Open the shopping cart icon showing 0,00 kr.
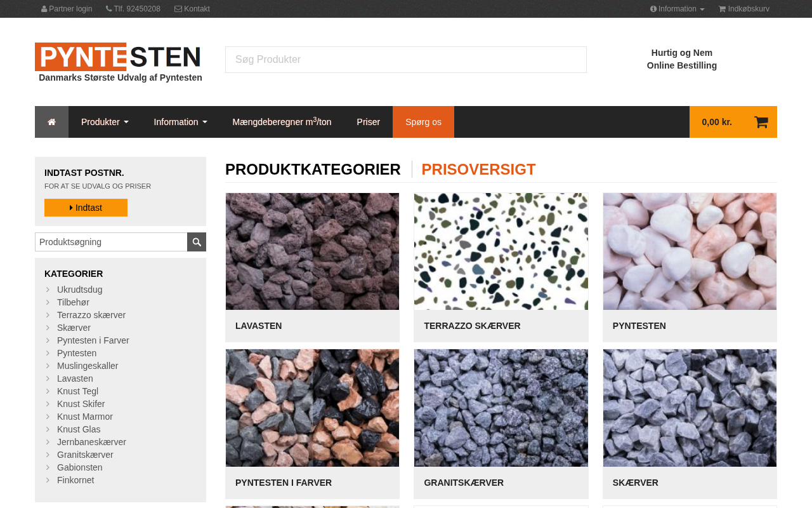This screenshot has width=812, height=508. (x=761, y=122)
